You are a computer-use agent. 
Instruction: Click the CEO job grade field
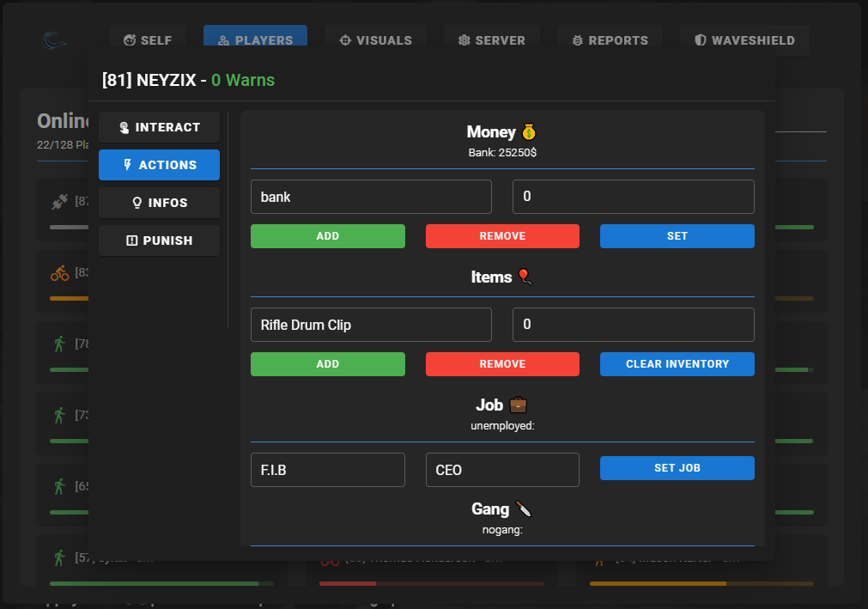click(x=502, y=470)
